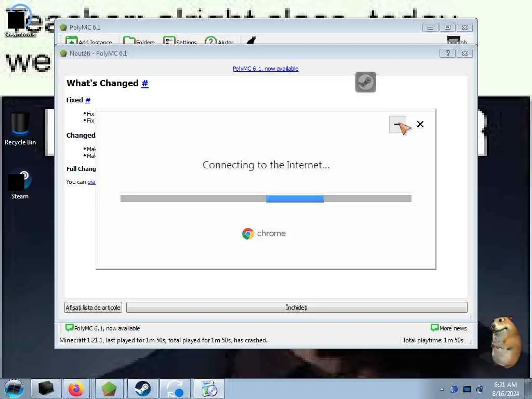
Task: Close the Chrome installer dialog
Action: tap(420, 124)
